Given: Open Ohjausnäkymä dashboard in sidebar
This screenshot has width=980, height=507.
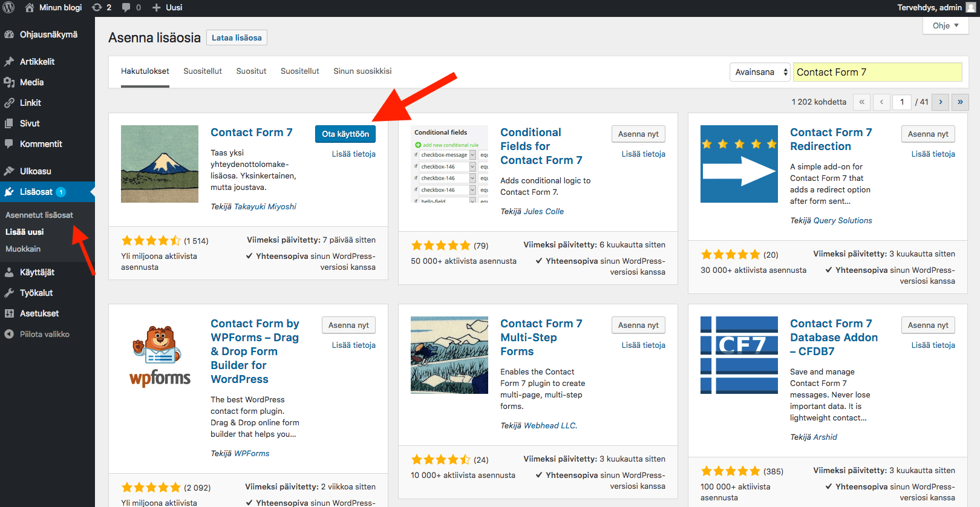Looking at the screenshot, I should (47, 34).
